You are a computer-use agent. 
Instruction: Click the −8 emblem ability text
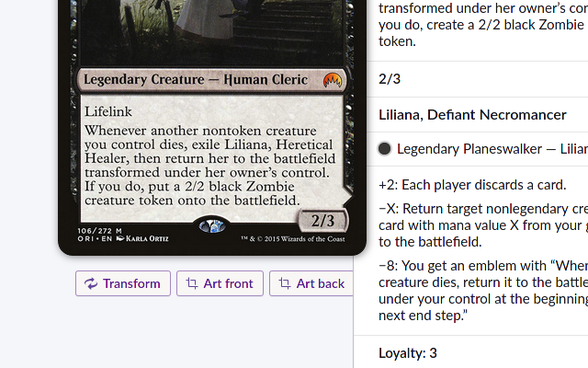[483, 291]
